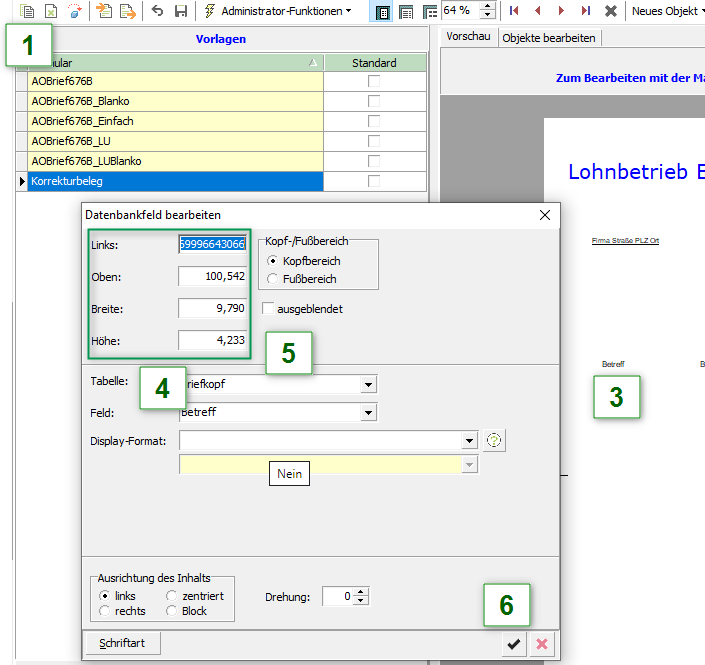This screenshot has height=665, width=705.
Task: Cancel the dialog with the red X button
Action: [x=542, y=644]
